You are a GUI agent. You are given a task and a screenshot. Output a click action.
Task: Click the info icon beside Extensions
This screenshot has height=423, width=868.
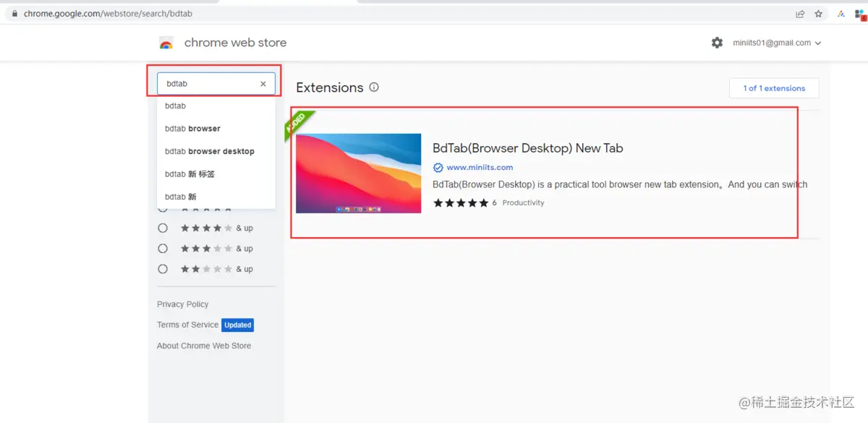pos(374,87)
